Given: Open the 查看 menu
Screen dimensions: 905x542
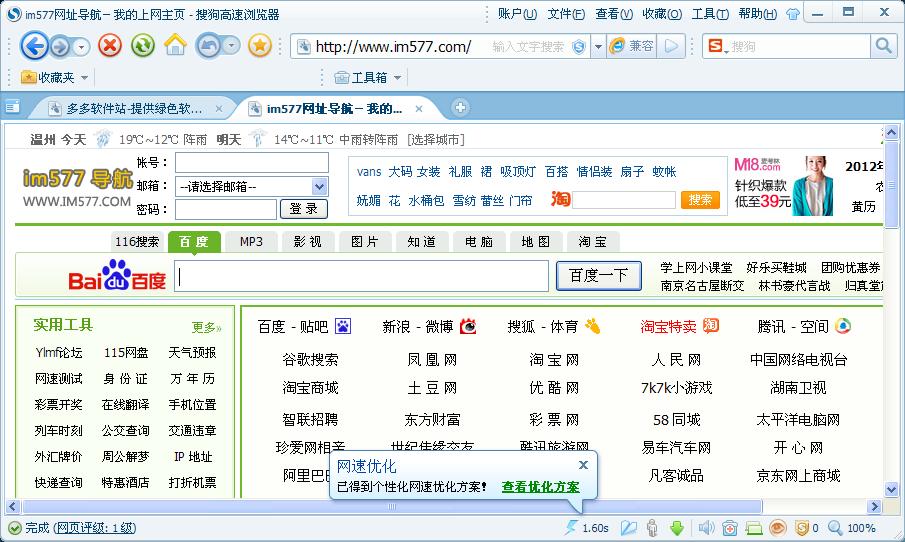Looking at the screenshot, I should (x=614, y=14).
